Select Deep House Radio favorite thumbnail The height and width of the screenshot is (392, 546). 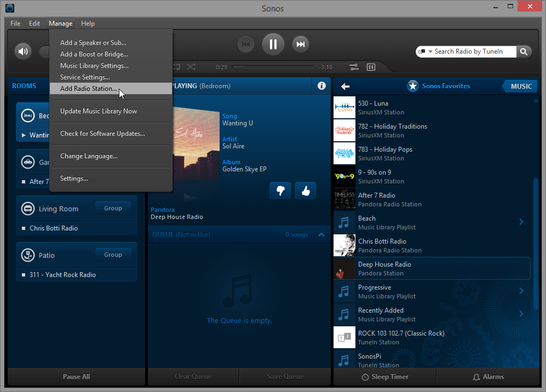click(344, 268)
